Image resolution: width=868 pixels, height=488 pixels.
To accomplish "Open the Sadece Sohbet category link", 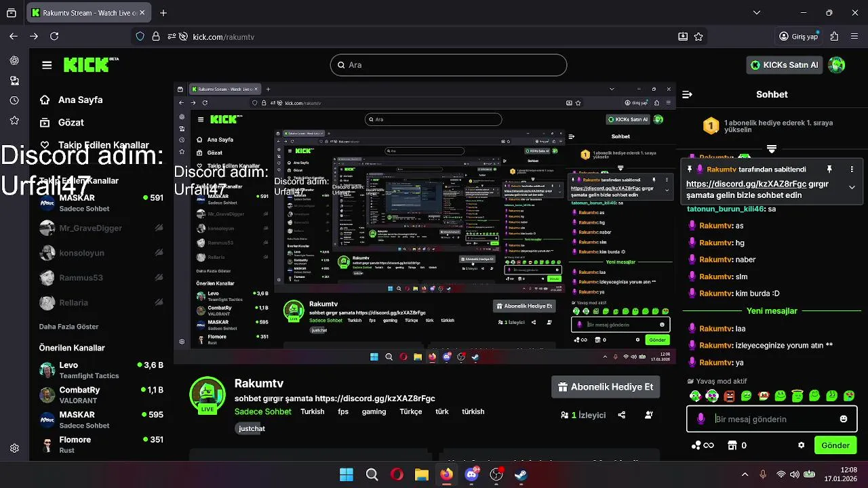I will pyautogui.click(x=263, y=411).
